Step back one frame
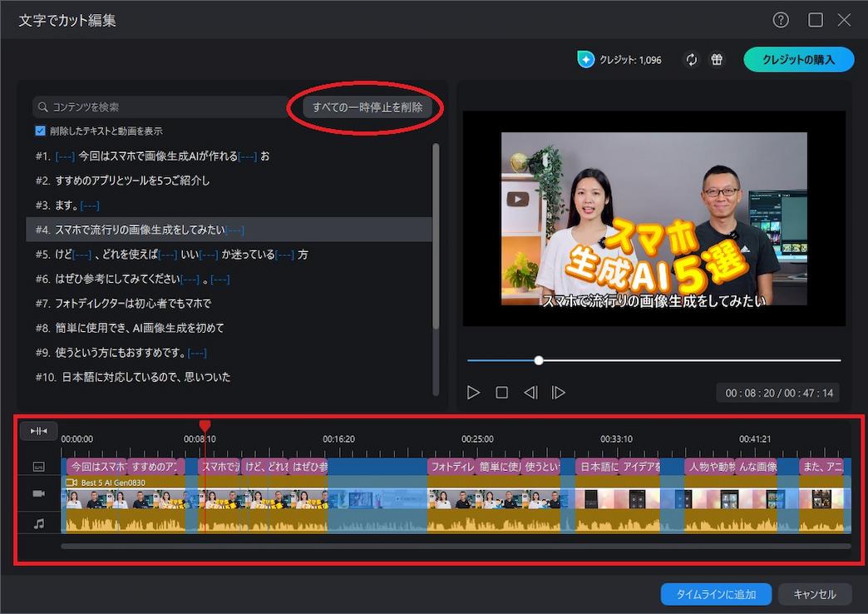 530,391
